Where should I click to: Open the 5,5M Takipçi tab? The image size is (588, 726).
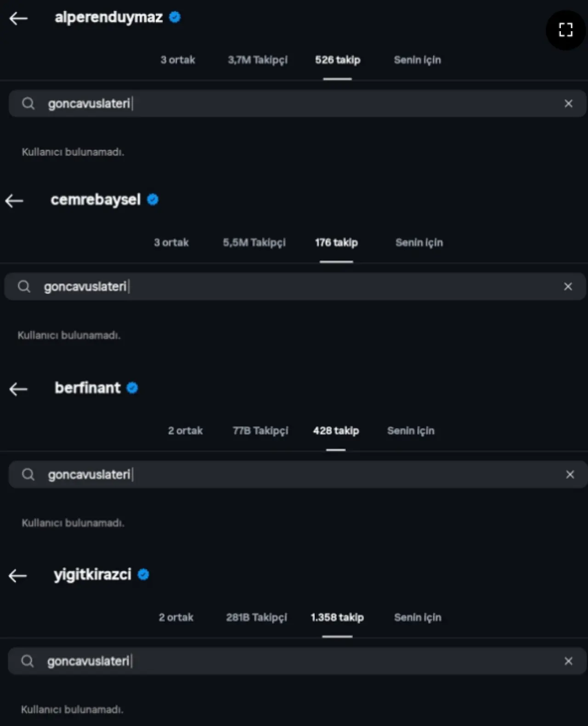click(x=254, y=243)
